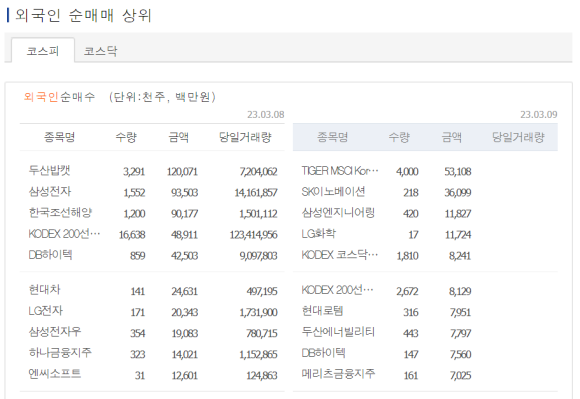The width and height of the screenshot is (580, 399).
Task: Open KODEX 200선… link with quantity 2,672
Action: (337, 290)
